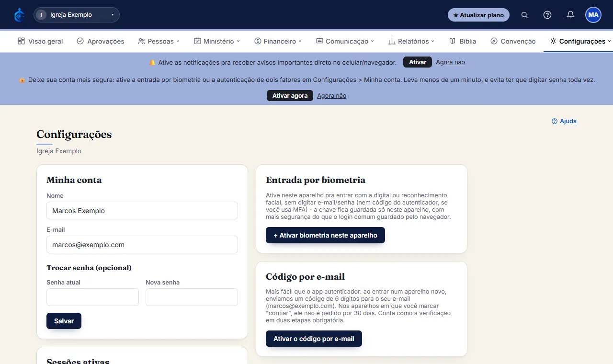Click the Aprovações checkmark circle icon
This screenshot has width=613, height=364.
coord(80,41)
